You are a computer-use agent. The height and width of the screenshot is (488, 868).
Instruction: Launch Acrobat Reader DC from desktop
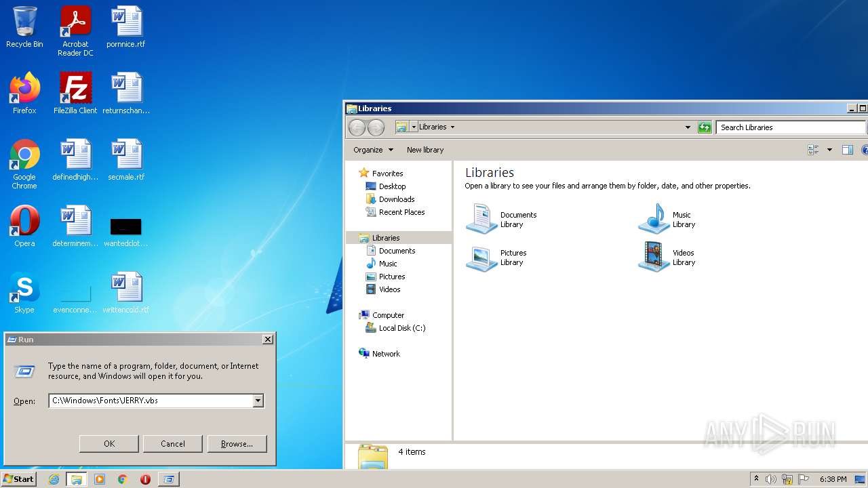coord(75,31)
